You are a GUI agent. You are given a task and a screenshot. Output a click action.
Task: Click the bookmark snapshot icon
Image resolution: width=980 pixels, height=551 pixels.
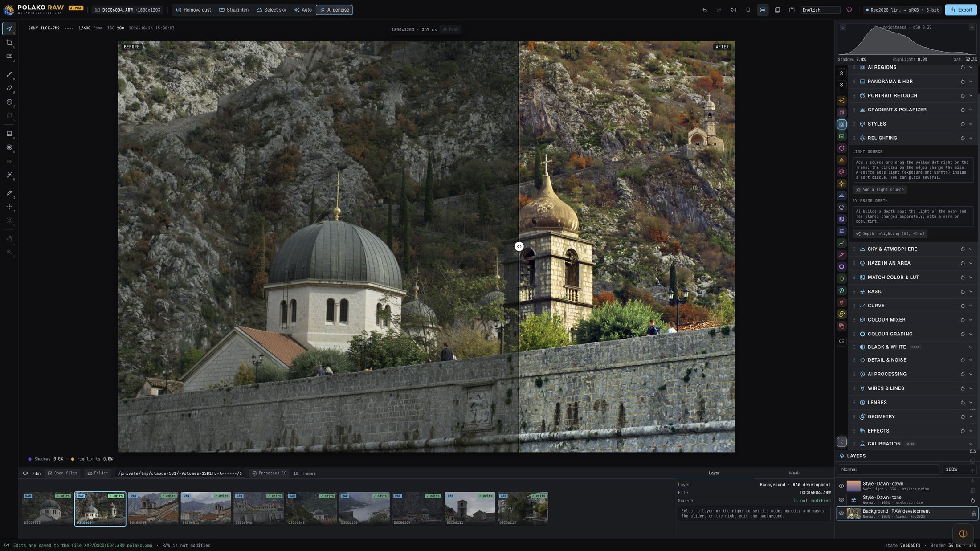[748, 10]
